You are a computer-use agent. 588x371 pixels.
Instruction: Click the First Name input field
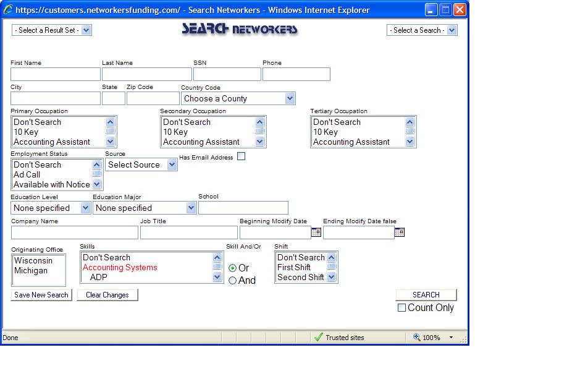pos(56,74)
